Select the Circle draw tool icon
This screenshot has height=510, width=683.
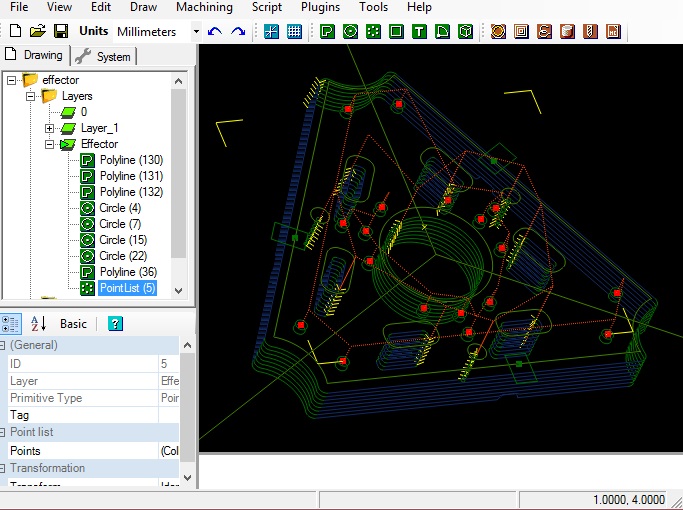350,31
